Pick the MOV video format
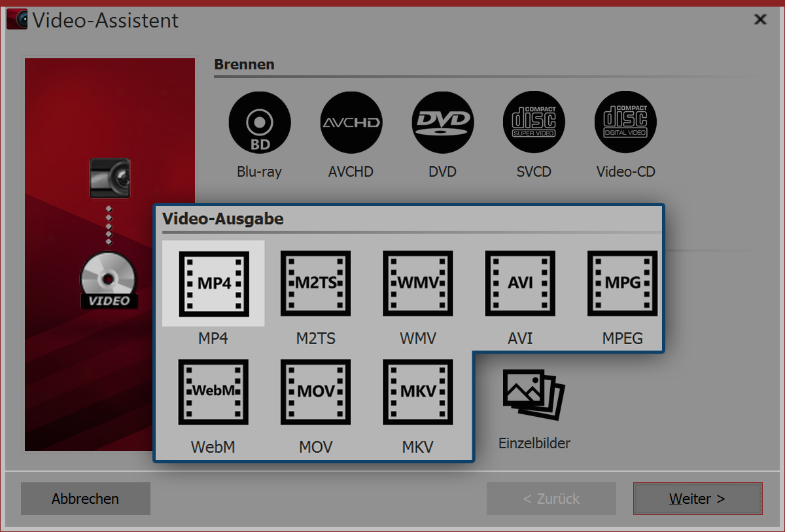785x532 pixels. 315,391
